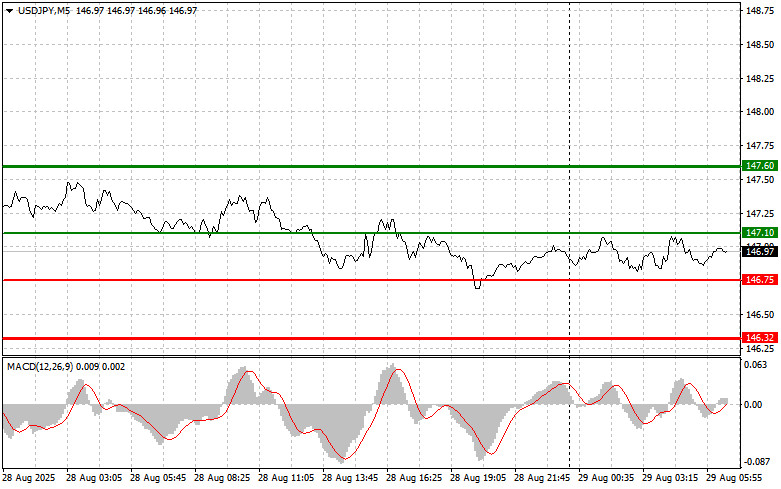Click the -0.087 MACD scale value

click(x=755, y=462)
